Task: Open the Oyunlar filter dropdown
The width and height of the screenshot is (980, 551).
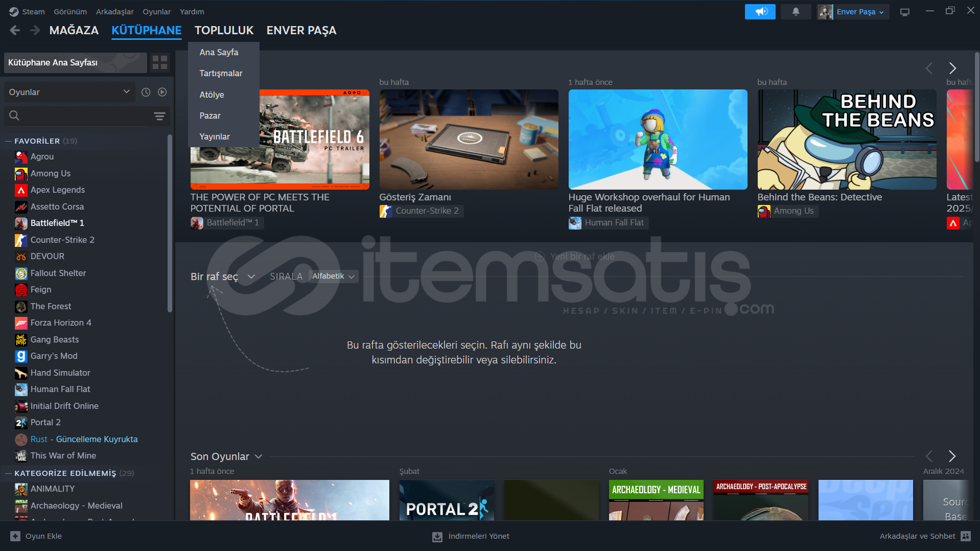Action: 69,92
